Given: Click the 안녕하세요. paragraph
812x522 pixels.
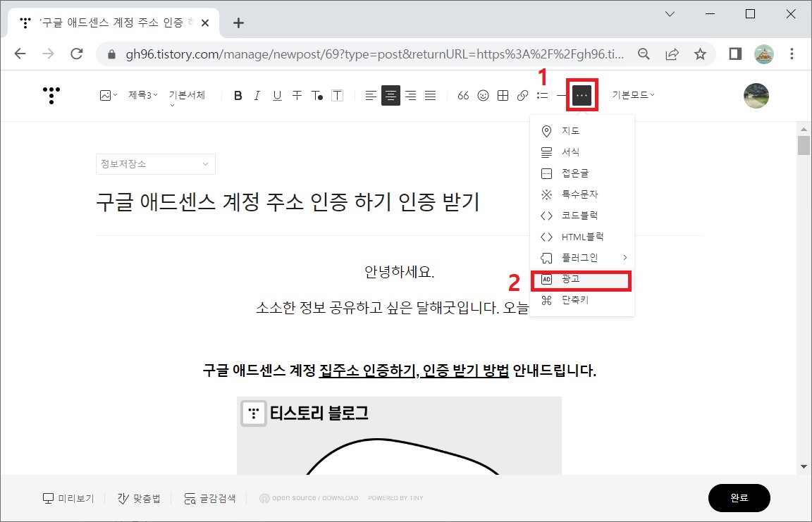Looking at the screenshot, I should [x=399, y=272].
